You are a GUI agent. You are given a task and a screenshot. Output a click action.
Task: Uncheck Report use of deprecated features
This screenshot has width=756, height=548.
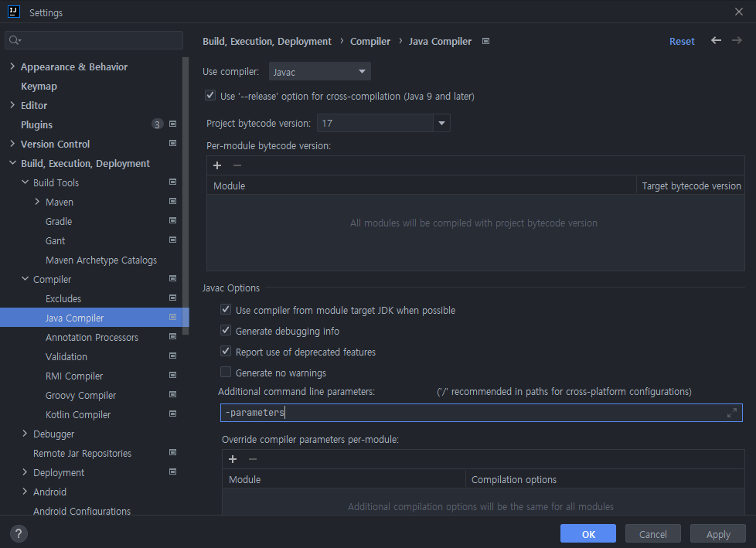(226, 351)
